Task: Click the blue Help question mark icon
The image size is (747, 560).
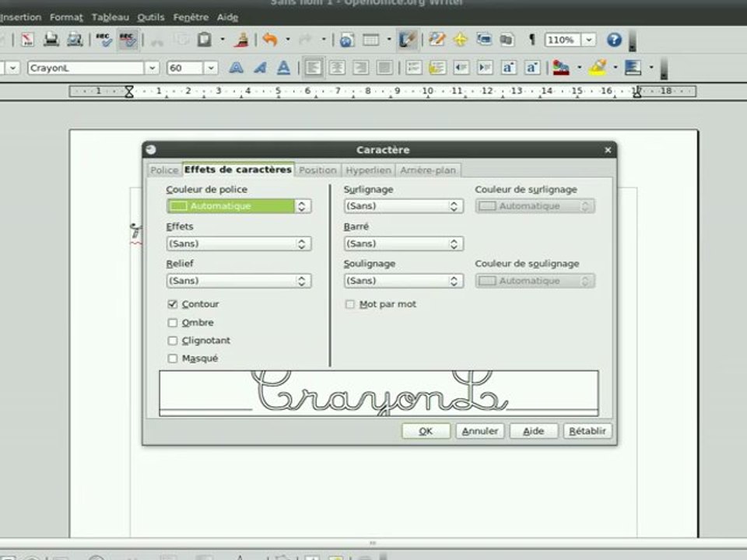Action: pyautogui.click(x=614, y=40)
